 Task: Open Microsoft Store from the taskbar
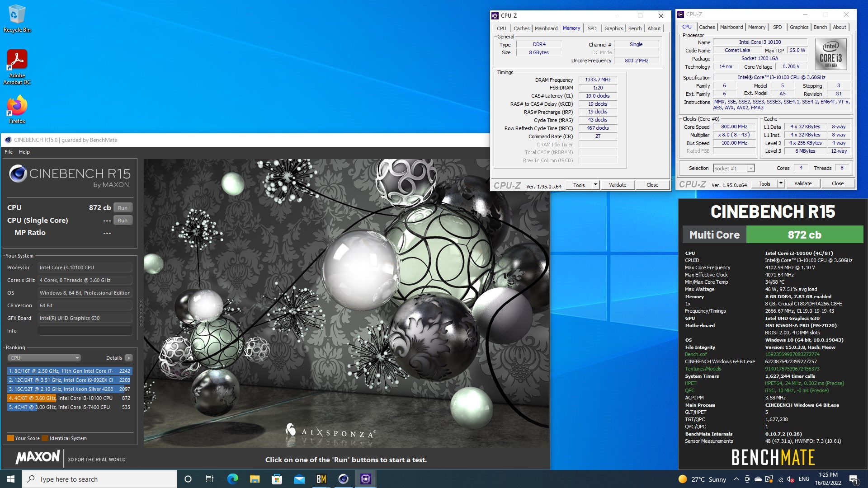point(277,479)
